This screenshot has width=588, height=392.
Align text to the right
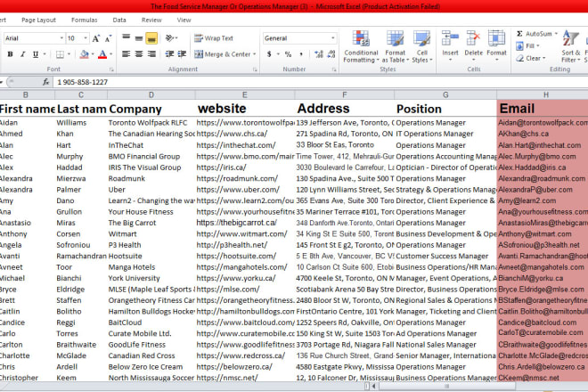coord(151,54)
